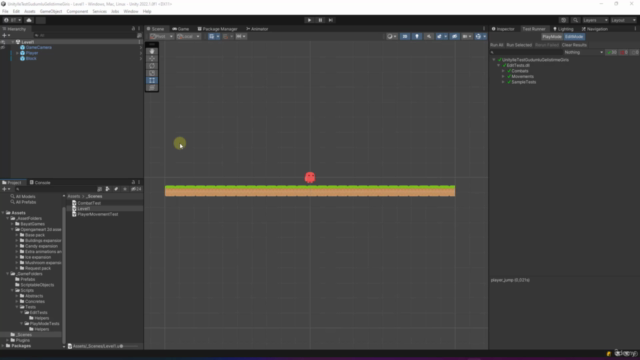Image resolution: width=640 pixels, height=360 pixels.
Task: Open Hierarchy create (+) dropdown
Action: click(6, 36)
